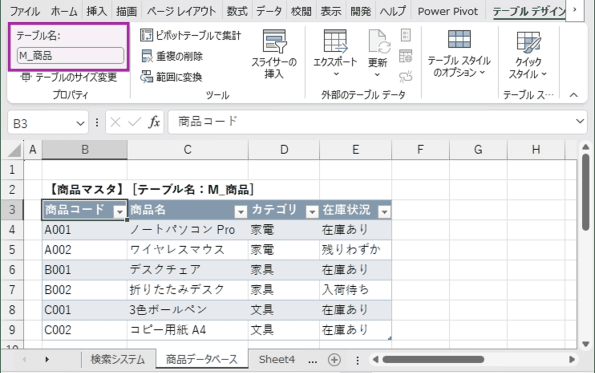The image size is (595, 373).
Task: Click cell コピー用紙 A4
Action: click(x=188, y=330)
